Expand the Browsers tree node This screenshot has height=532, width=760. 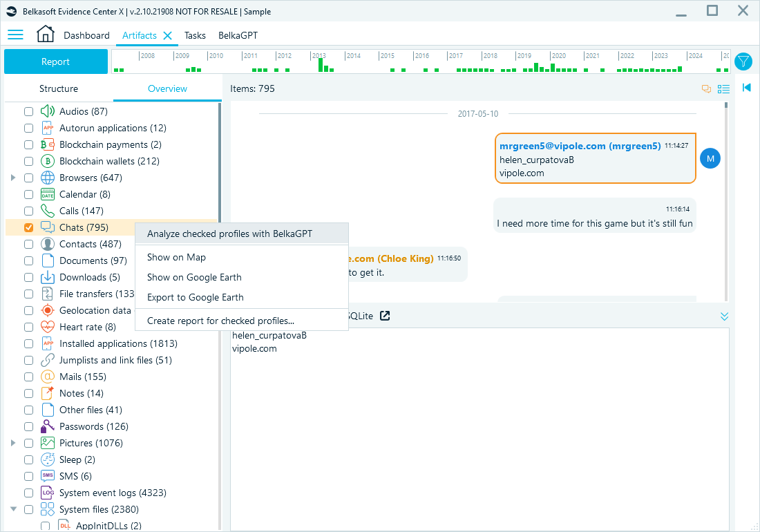click(14, 178)
